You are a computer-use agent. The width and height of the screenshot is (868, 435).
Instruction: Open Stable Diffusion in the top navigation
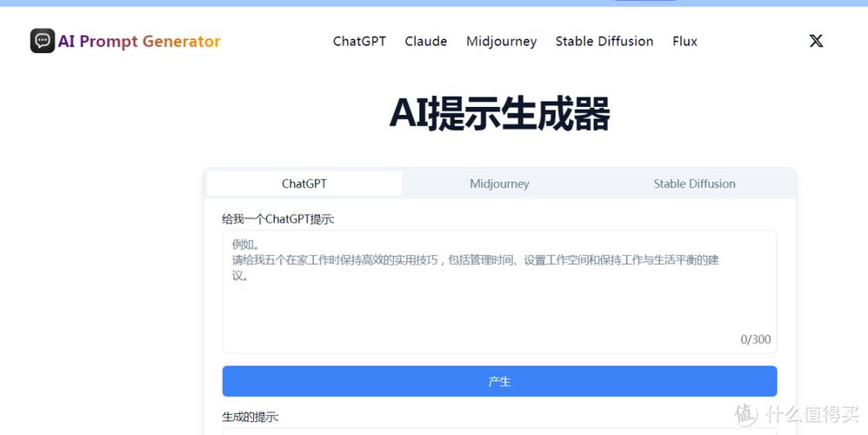click(x=604, y=42)
